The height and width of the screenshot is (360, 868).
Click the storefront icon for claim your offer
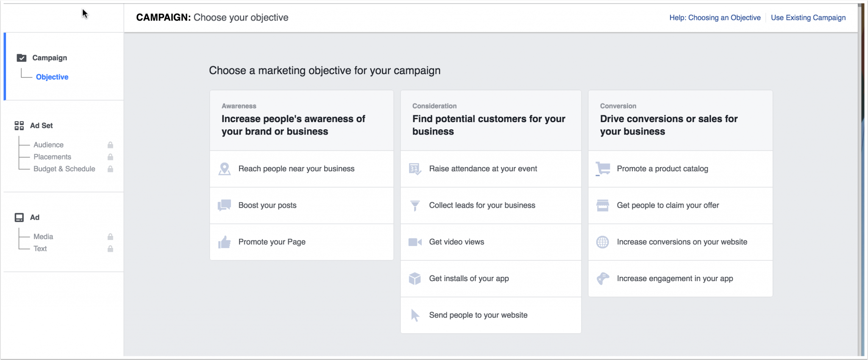click(x=603, y=205)
